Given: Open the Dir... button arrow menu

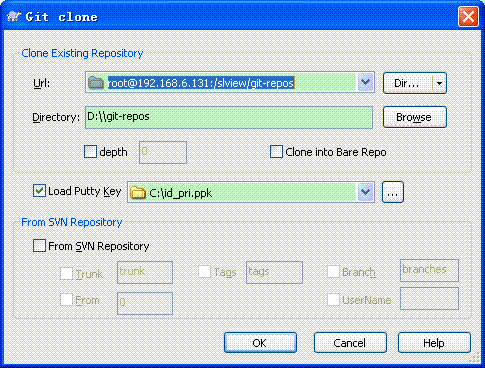Looking at the screenshot, I should (439, 83).
